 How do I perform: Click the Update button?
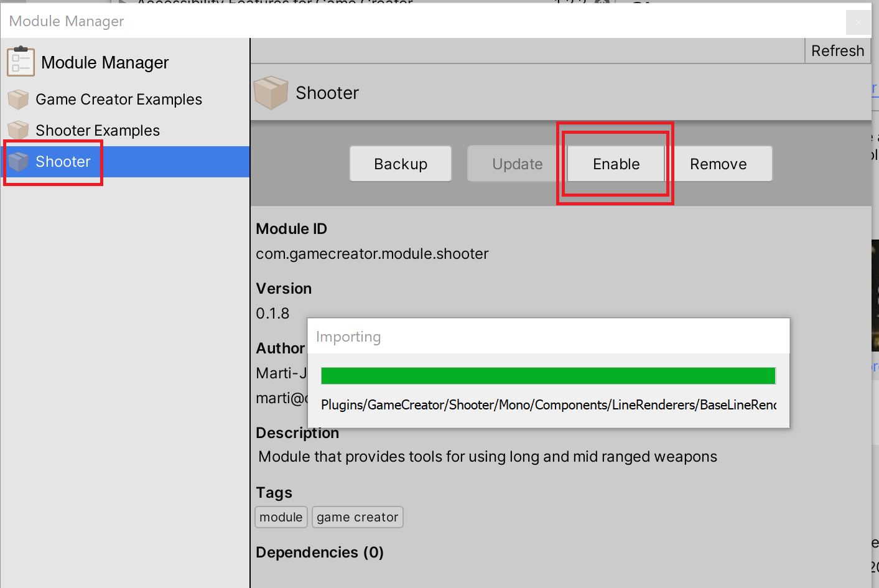click(517, 164)
